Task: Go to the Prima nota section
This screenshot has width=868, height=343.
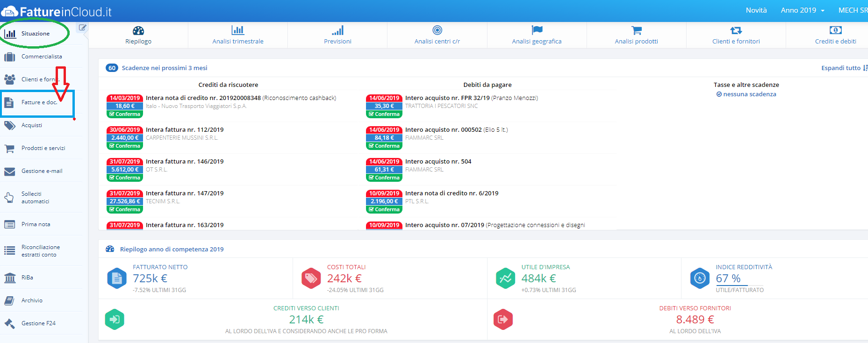Action: point(36,224)
